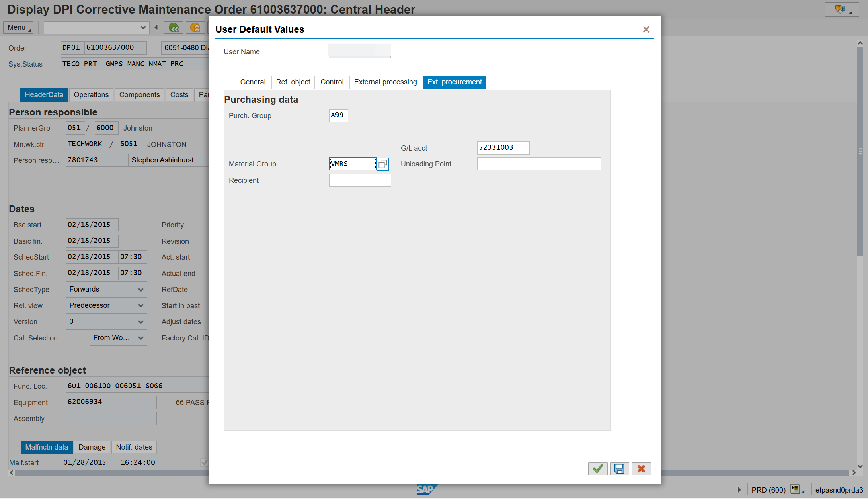Expand status bar with triangle arrow

click(x=739, y=490)
